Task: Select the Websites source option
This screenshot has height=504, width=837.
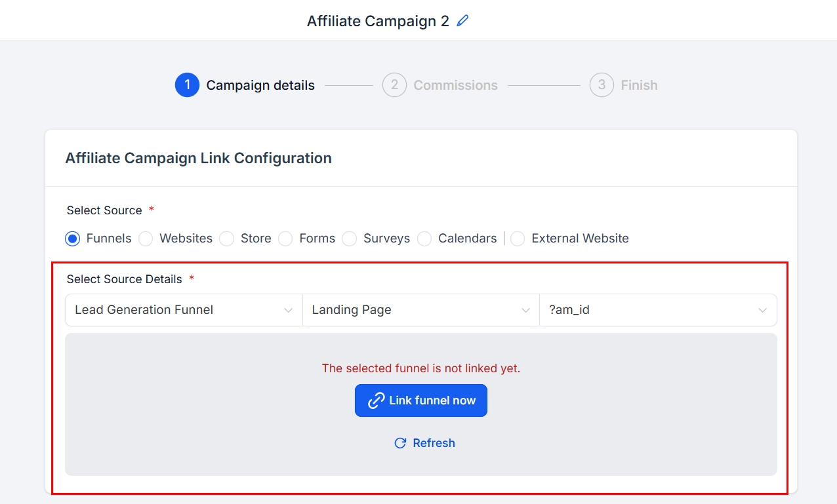Action: (146, 239)
